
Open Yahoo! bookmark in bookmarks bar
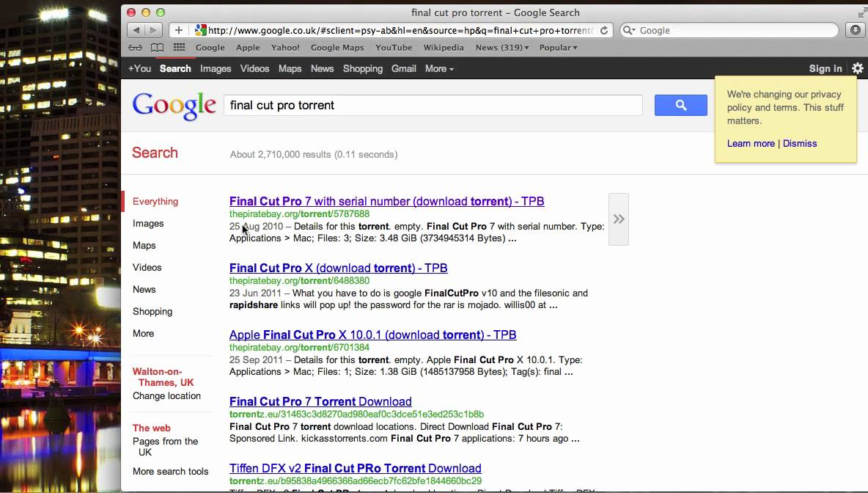click(286, 48)
